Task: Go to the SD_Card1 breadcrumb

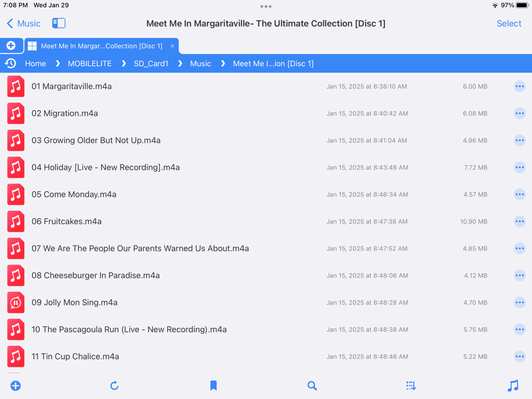Action: [x=151, y=64]
